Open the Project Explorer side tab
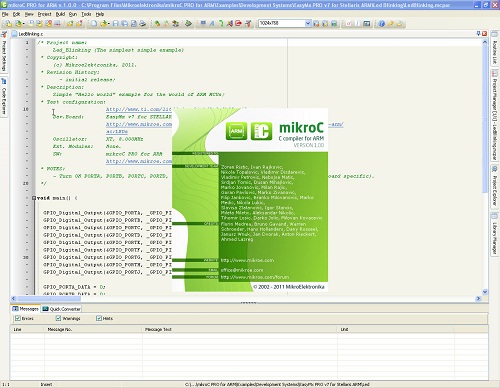500x388 pixels. point(495,187)
